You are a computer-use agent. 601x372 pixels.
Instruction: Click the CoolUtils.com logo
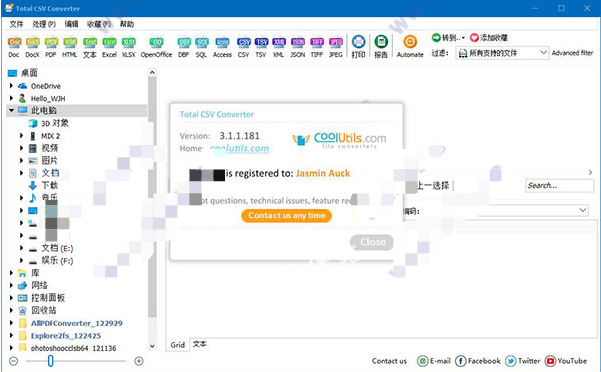tap(339, 140)
